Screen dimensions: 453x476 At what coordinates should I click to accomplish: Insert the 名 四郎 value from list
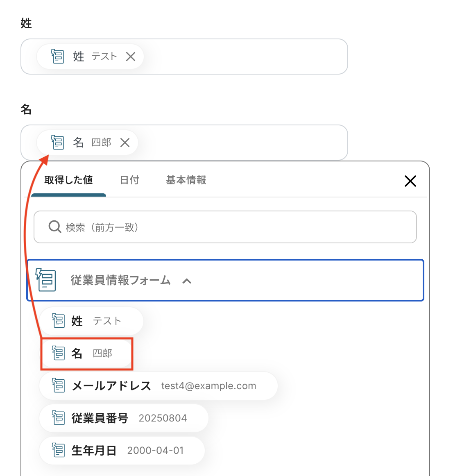coord(86,354)
